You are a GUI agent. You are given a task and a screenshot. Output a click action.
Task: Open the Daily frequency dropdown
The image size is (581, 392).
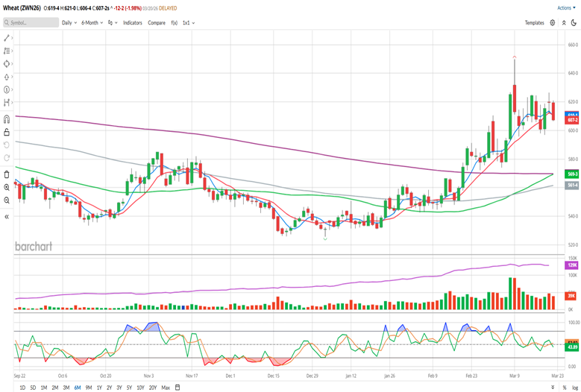(69, 22)
